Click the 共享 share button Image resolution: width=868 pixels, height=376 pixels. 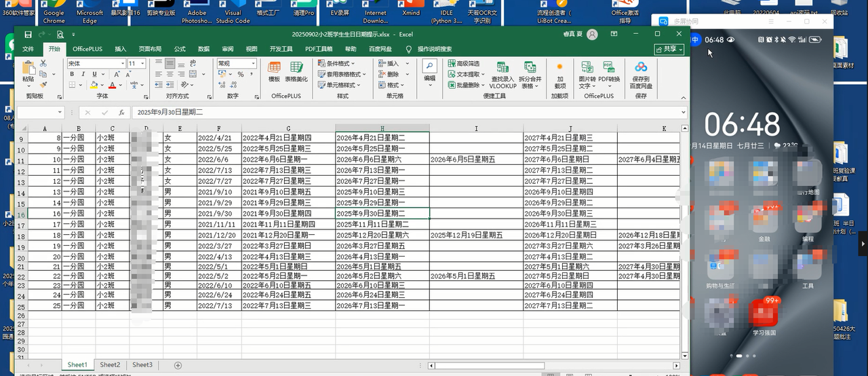point(669,49)
